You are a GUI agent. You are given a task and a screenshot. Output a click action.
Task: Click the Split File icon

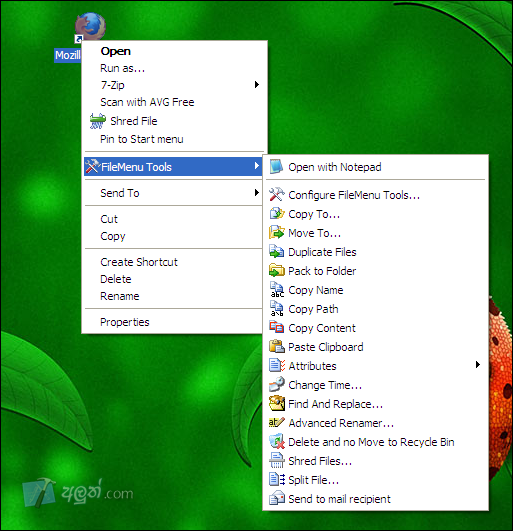pyautogui.click(x=277, y=479)
